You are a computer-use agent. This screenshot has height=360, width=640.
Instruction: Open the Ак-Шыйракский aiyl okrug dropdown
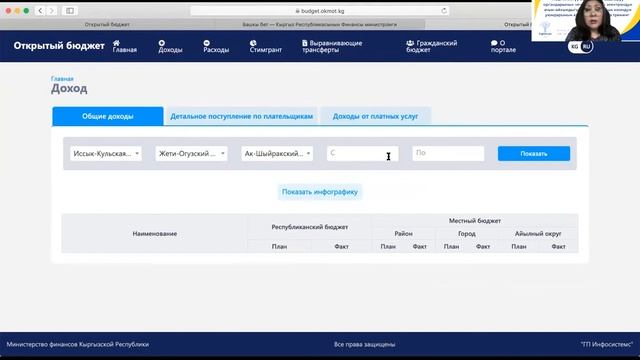(277, 153)
